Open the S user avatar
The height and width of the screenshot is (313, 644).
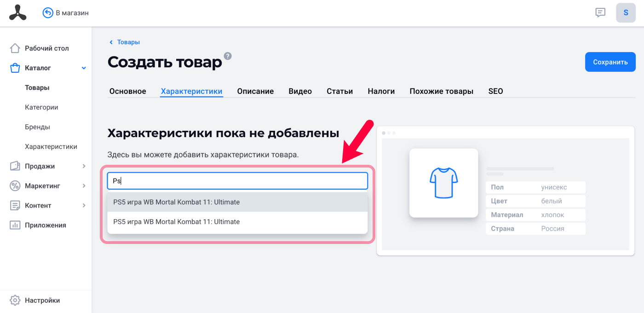[x=626, y=13]
